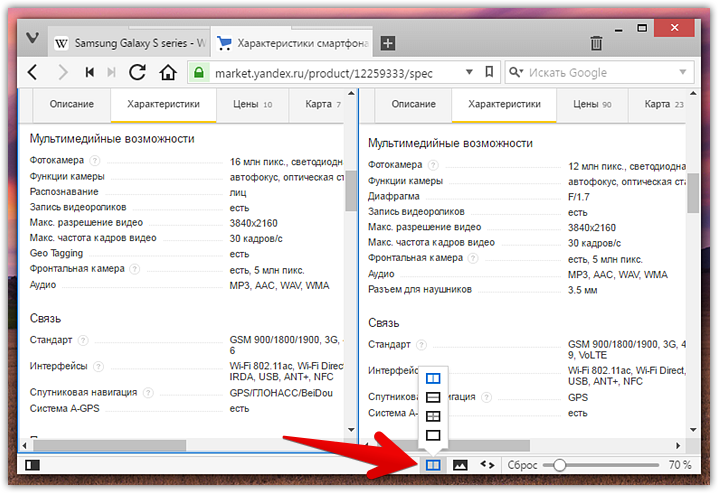Go forward to next page
Screen dimensions: 718x493
(63, 72)
